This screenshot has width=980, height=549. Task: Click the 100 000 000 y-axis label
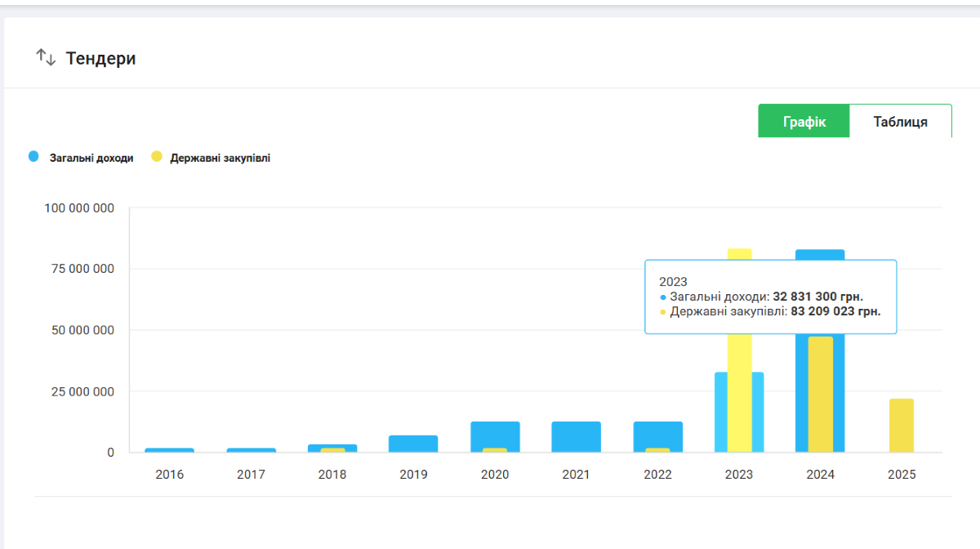(x=78, y=208)
